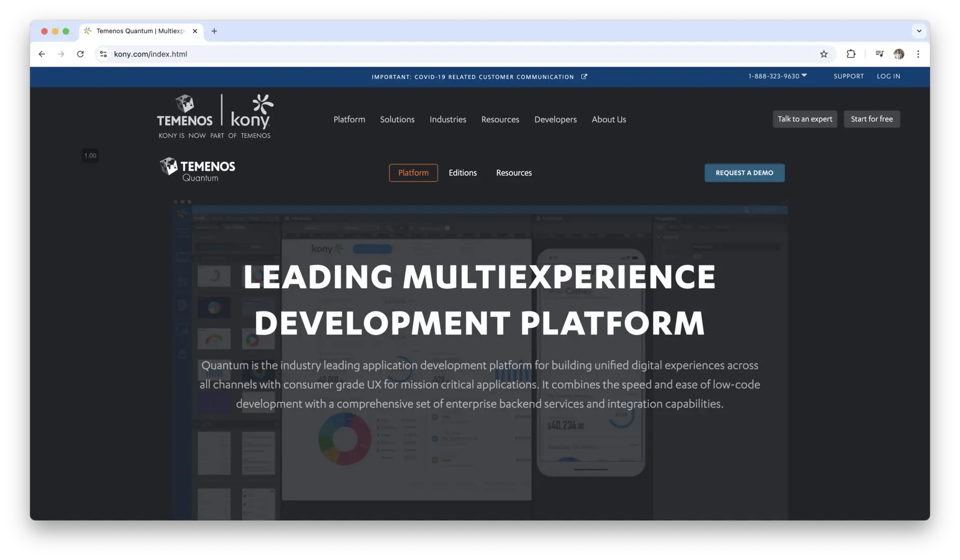Image resolution: width=960 pixels, height=560 pixels.
Task: Switch to the Editions tab
Action: pyautogui.click(x=462, y=173)
